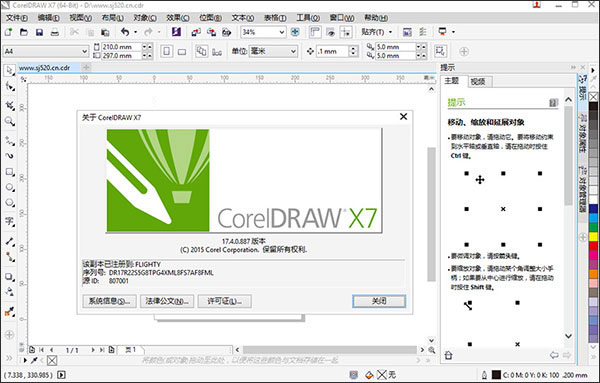Toggle Current Page layout button
Screen dimensions: 600x383
[x=217, y=52]
